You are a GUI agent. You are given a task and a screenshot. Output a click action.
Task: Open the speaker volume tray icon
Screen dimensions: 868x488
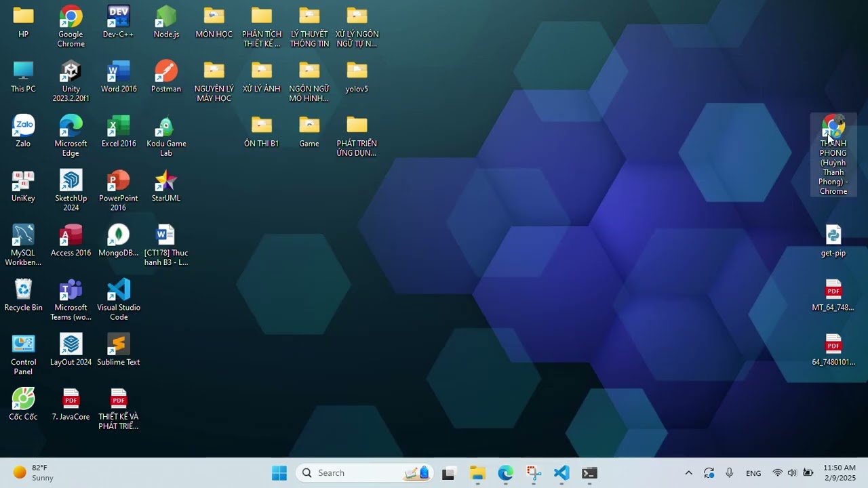(792, 473)
